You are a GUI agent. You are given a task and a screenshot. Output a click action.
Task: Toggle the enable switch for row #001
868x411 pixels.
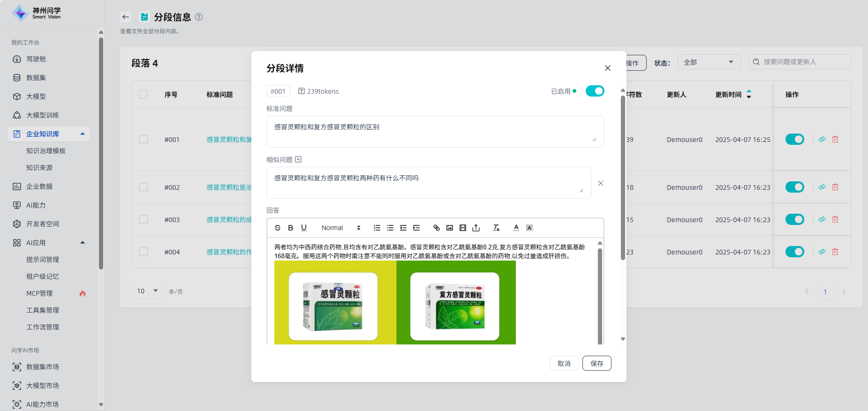795,139
